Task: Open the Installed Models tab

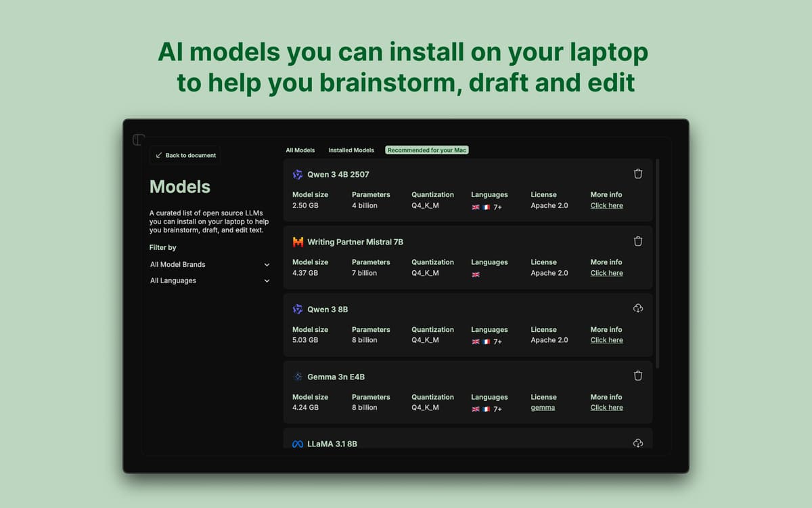Action: coord(351,150)
